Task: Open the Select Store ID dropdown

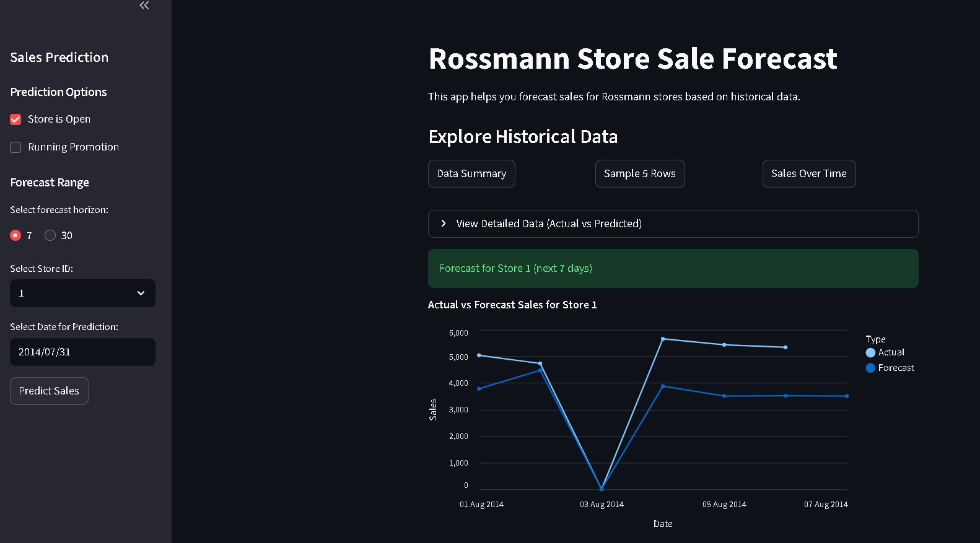Action: click(82, 293)
